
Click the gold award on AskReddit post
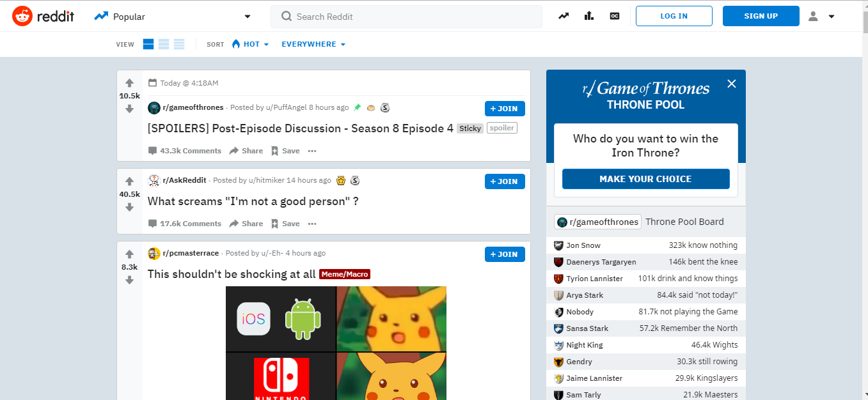point(341,180)
